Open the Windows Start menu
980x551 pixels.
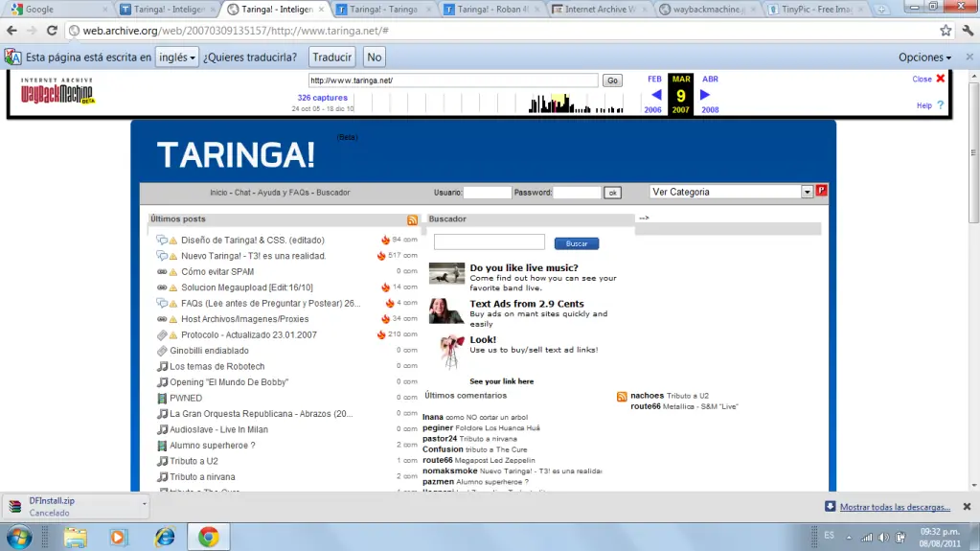click(19, 538)
